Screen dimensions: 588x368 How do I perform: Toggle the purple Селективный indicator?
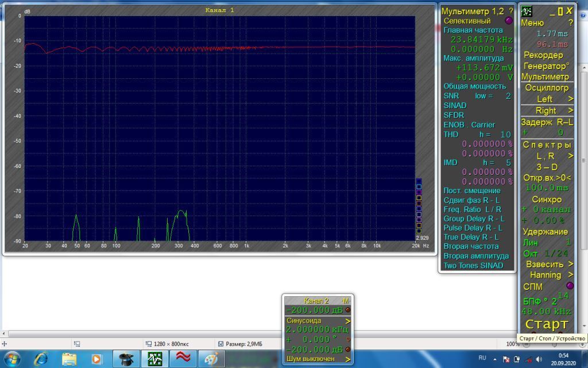508,21
